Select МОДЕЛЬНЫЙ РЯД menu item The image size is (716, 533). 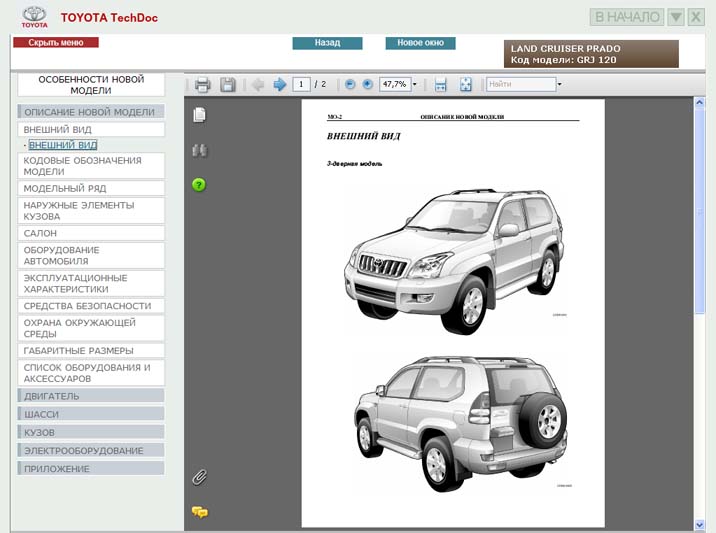coord(91,188)
